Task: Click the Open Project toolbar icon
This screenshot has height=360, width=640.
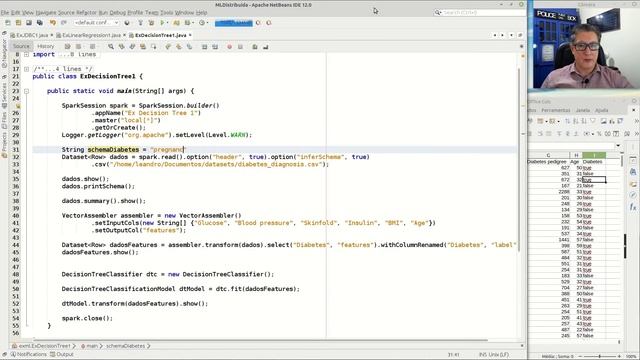Action: tap(29, 23)
